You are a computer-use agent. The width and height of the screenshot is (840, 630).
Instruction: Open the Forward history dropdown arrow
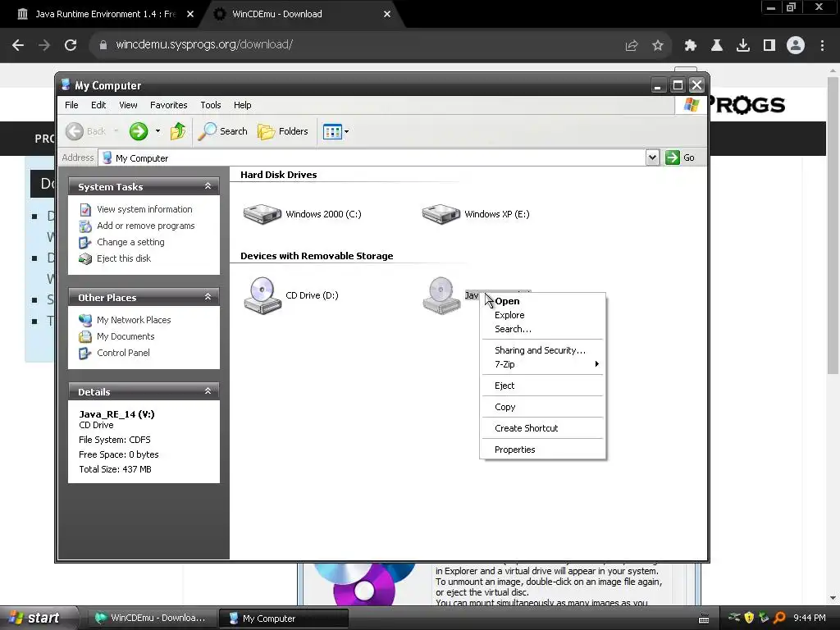click(x=157, y=131)
